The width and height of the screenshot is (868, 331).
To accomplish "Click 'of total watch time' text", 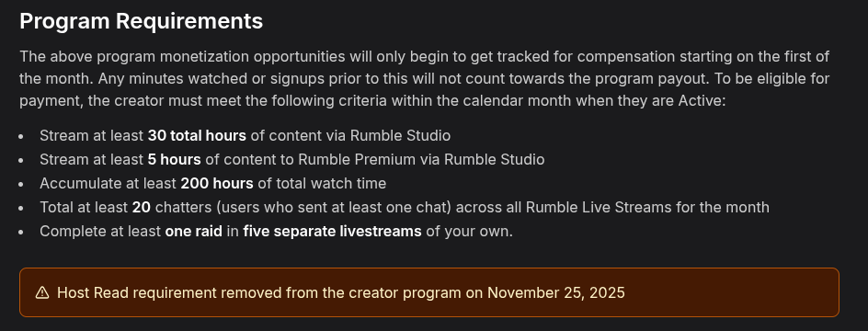I will [x=322, y=183].
